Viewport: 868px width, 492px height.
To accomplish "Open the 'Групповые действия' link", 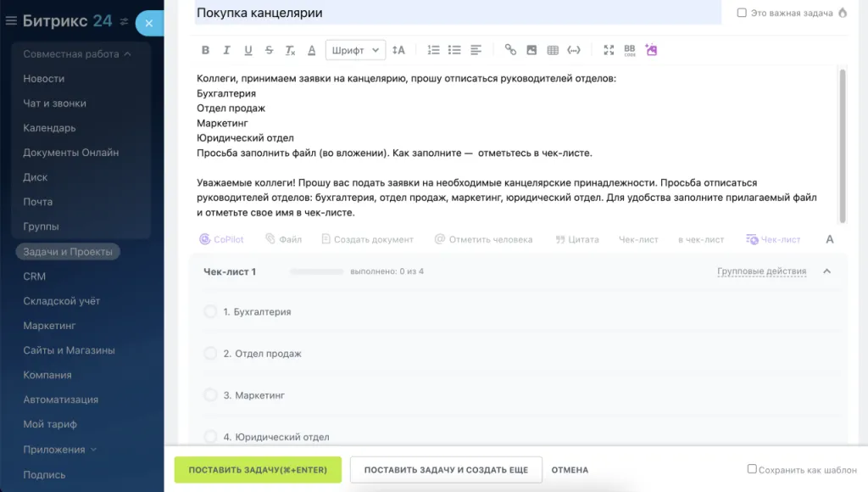I will [761, 271].
